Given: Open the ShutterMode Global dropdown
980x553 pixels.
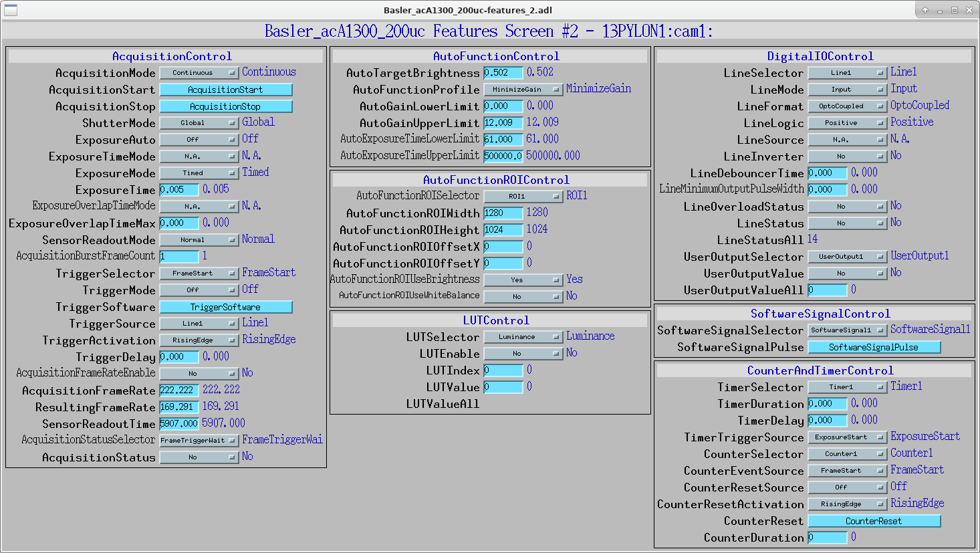Looking at the screenshot, I should [x=199, y=123].
